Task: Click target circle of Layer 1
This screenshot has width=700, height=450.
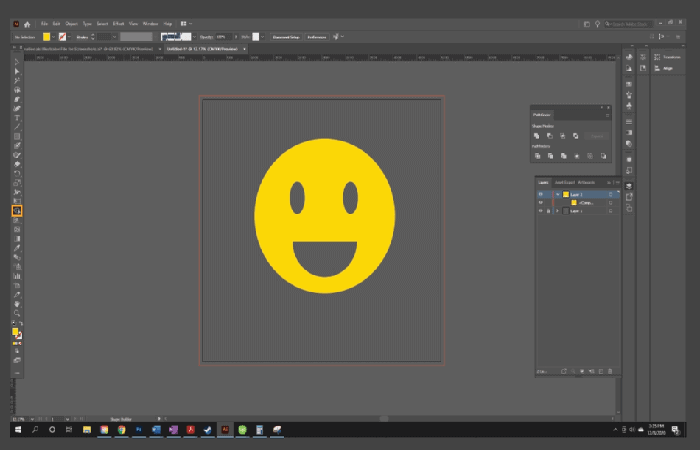Action: tap(610, 211)
